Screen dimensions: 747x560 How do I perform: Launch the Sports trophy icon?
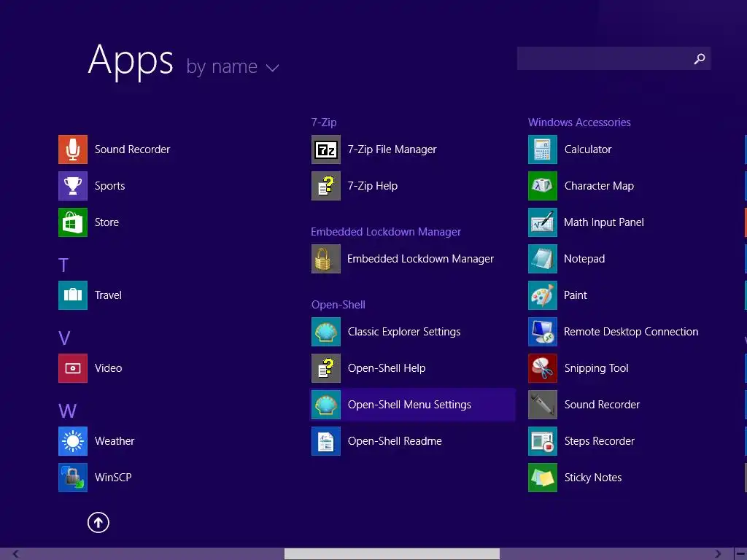click(x=73, y=186)
